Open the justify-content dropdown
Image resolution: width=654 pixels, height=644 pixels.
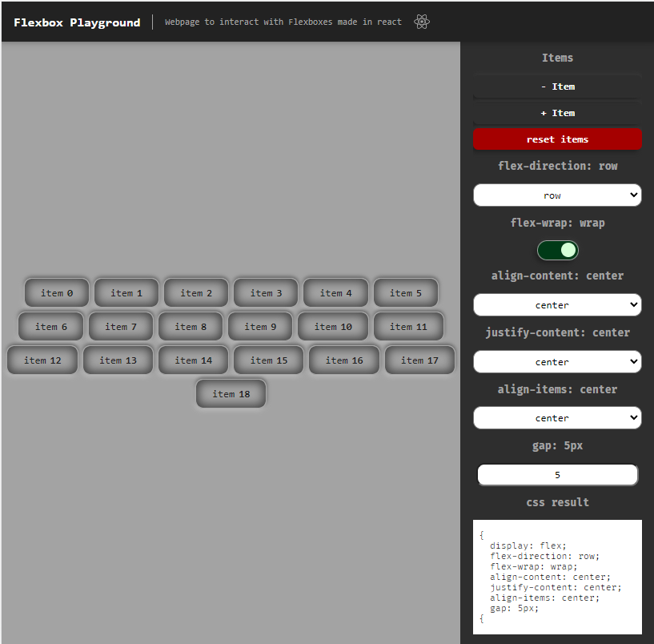coord(557,362)
